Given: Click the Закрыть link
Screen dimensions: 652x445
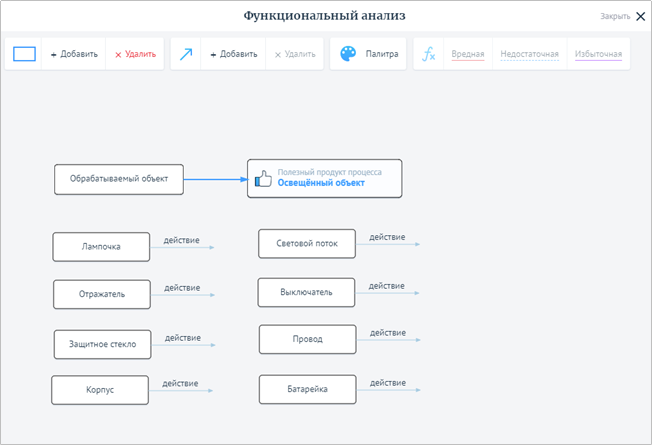Looking at the screenshot, I should (x=614, y=17).
